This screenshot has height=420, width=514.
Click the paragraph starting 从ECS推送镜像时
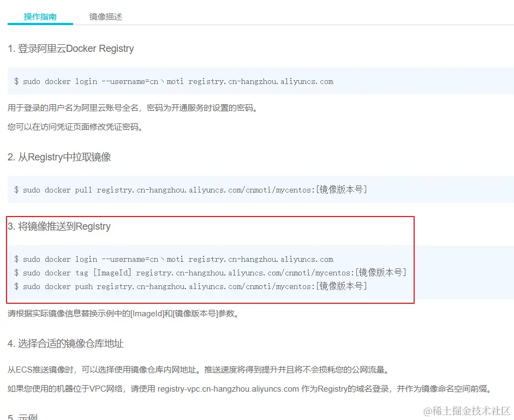[199, 370]
